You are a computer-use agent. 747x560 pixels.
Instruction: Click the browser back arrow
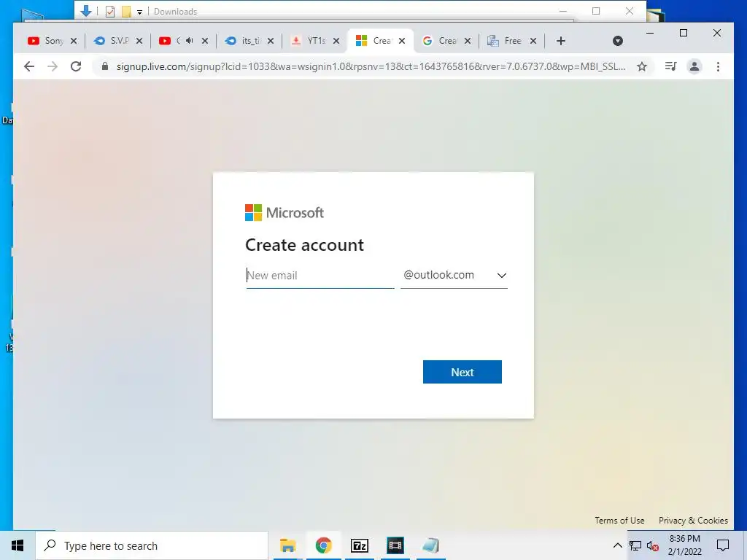[29, 66]
